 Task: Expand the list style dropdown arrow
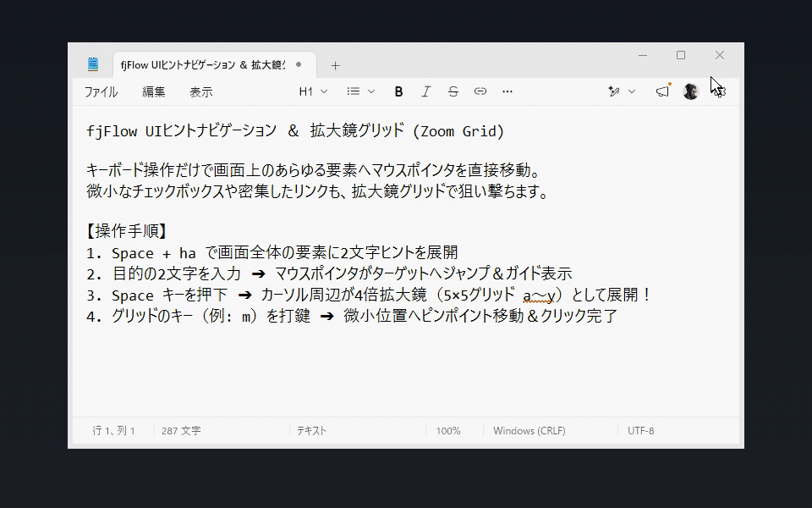371,91
